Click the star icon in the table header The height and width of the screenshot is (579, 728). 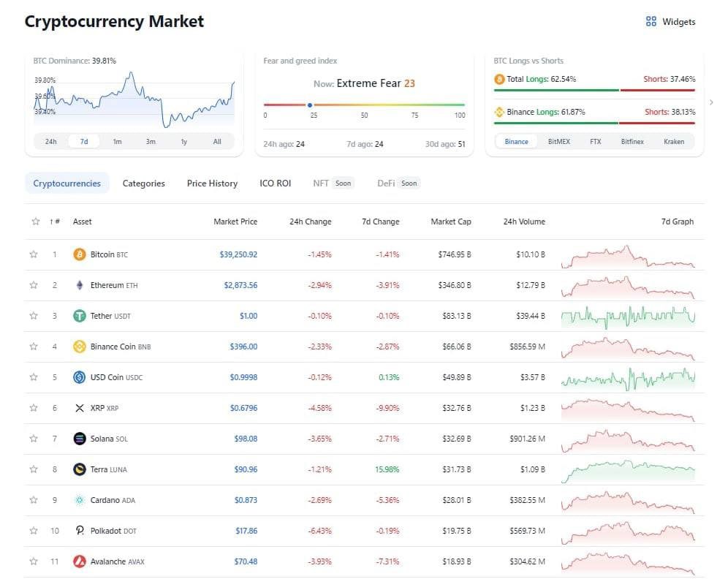point(35,222)
